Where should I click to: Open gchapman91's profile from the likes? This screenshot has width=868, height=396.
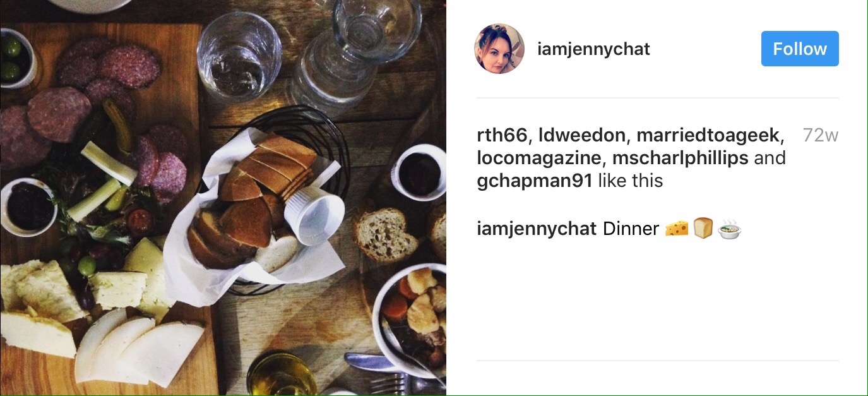click(x=535, y=181)
